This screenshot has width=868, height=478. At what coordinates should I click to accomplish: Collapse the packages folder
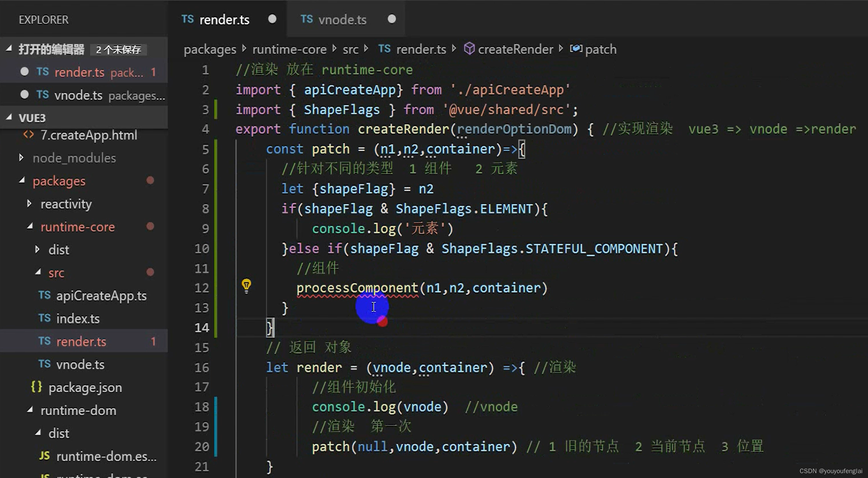click(x=22, y=181)
